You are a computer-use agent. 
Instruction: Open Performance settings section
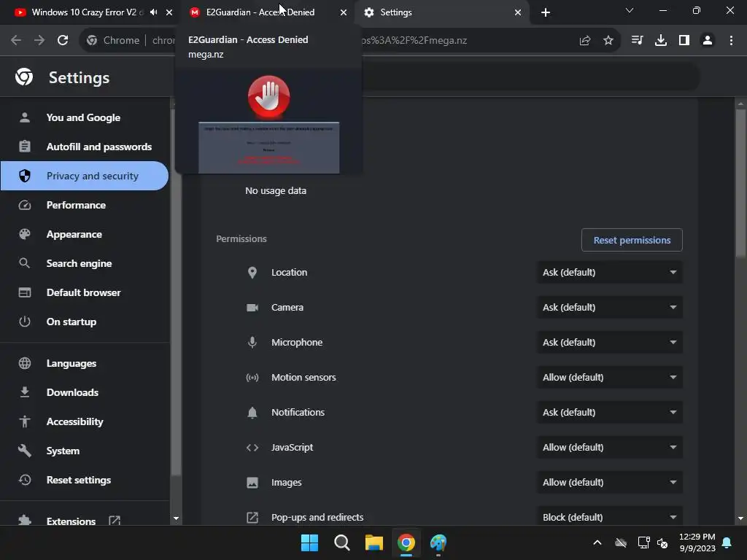84,205
